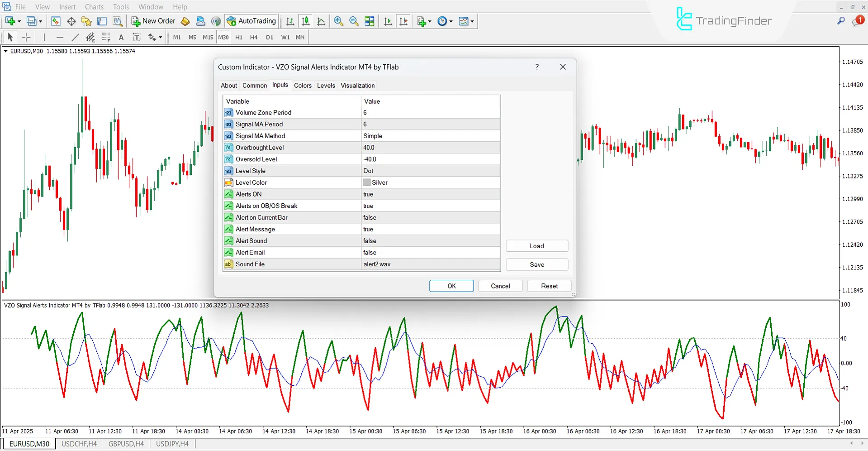Toggle chart auto scroll
Image resolution: width=868 pixels, height=451 pixels.
pos(388,21)
